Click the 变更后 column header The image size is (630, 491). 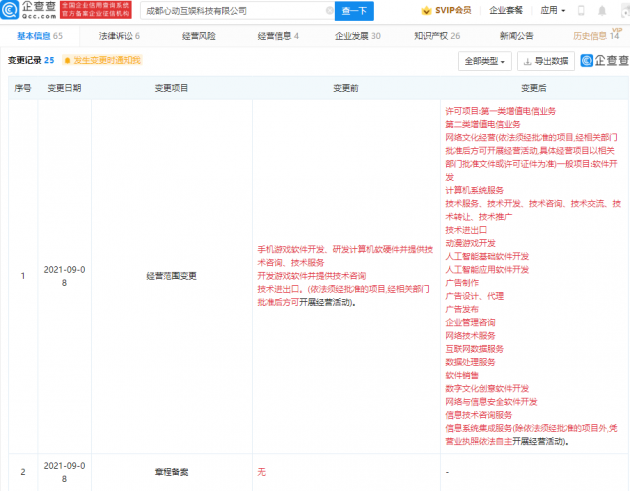click(534, 88)
